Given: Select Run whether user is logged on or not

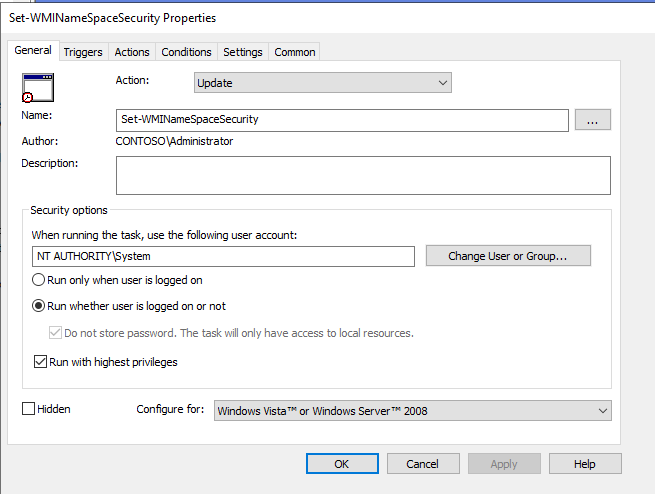Looking at the screenshot, I should pos(41,306).
